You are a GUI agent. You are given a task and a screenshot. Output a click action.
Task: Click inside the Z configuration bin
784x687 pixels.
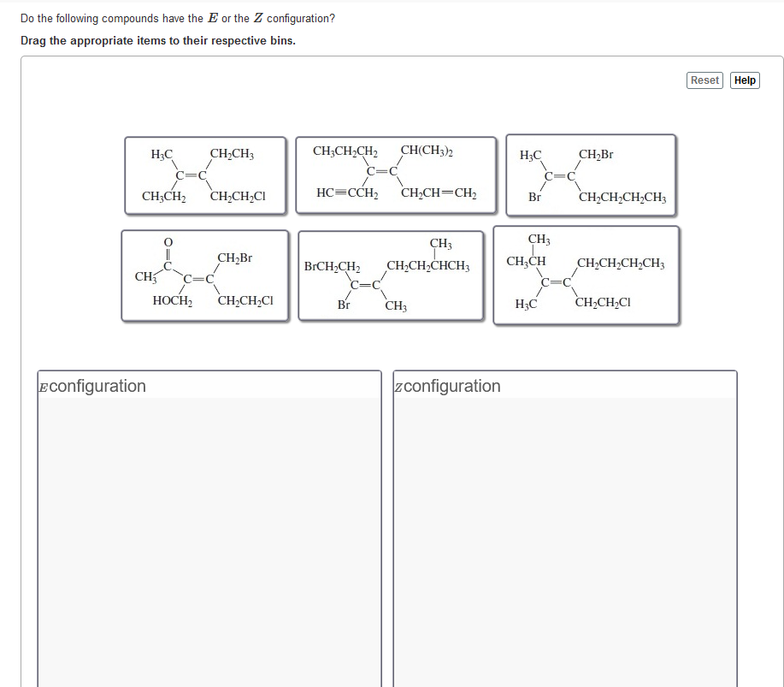tap(565, 541)
